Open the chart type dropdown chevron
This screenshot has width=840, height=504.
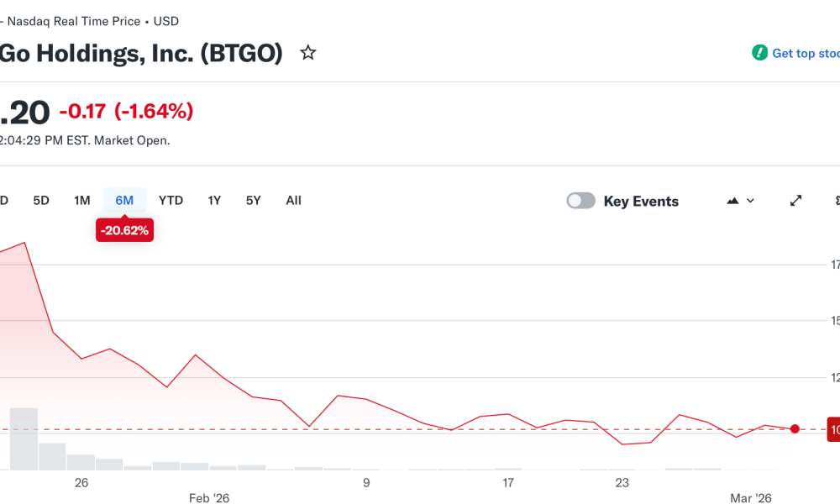tap(750, 201)
